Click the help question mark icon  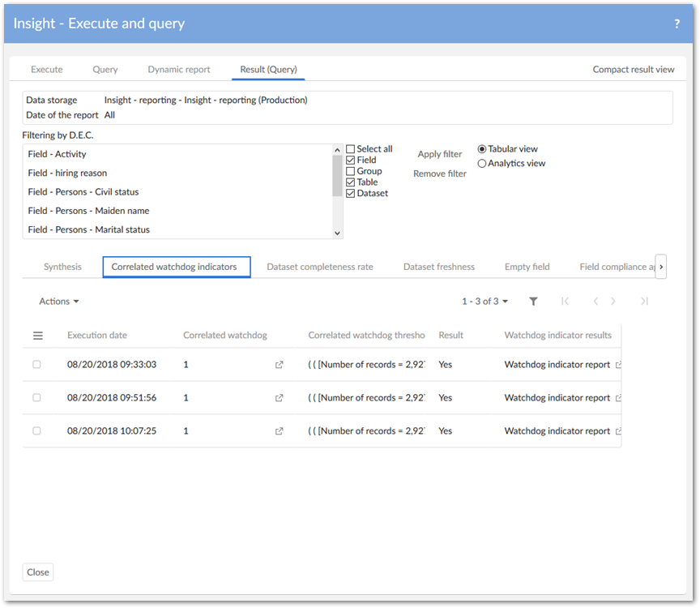point(677,24)
